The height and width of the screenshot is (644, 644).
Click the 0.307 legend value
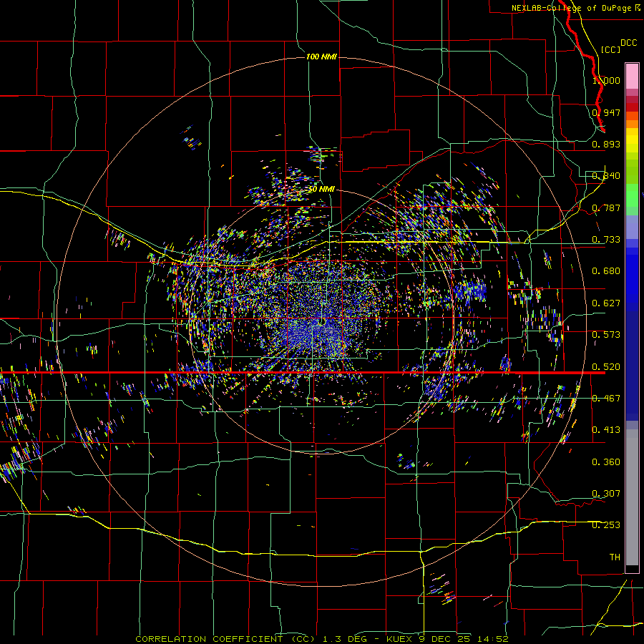pos(606,493)
